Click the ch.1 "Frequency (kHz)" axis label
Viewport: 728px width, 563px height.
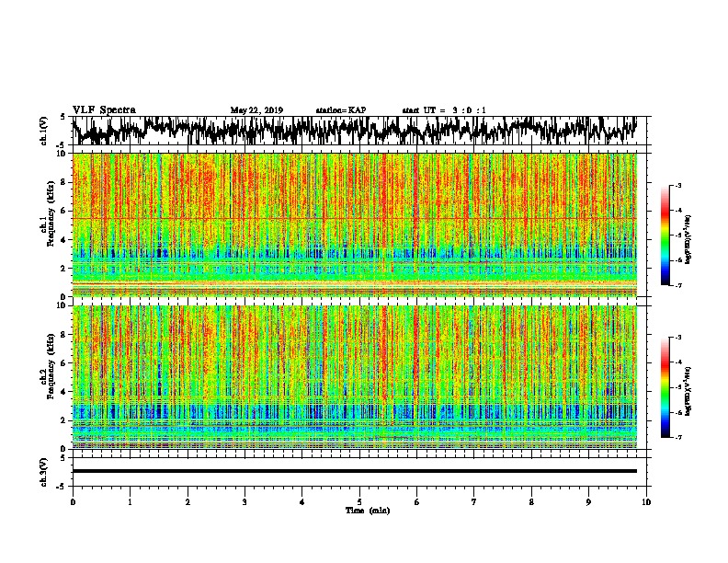coord(51,214)
